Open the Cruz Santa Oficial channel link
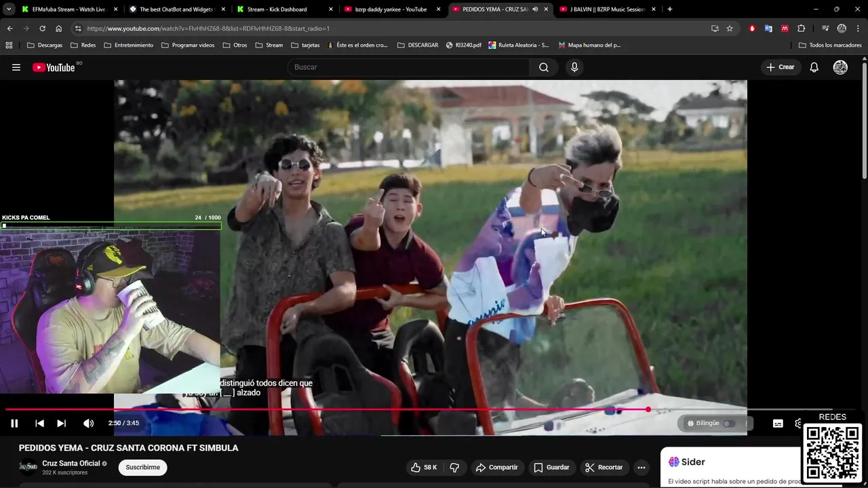Screen dimensions: 868x488 point(71,464)
